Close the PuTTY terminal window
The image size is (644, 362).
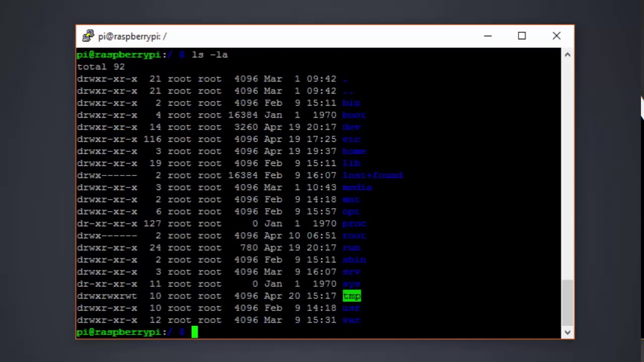pos(556,36)
